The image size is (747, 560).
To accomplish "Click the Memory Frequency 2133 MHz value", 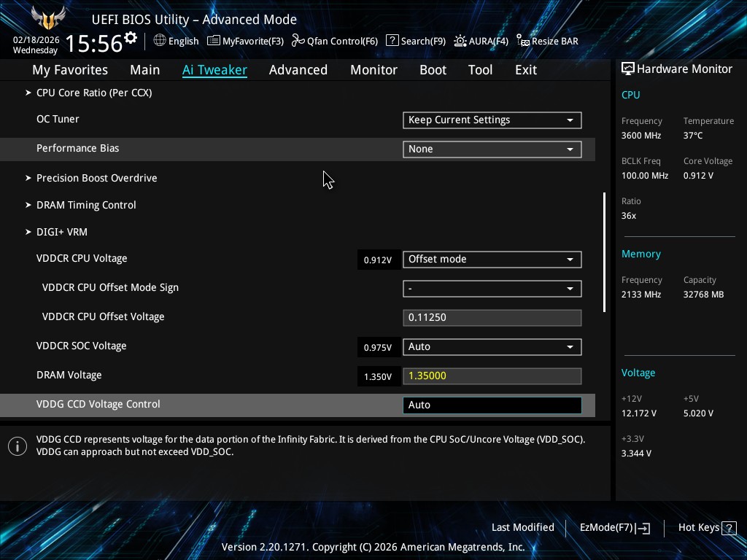I will point(640,295).
